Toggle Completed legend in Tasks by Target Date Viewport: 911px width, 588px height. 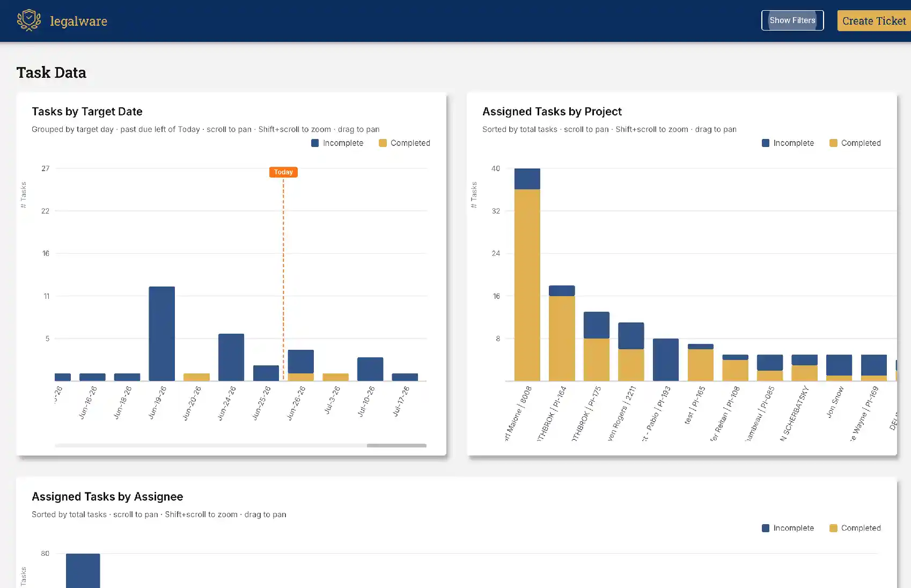pyautogui.click(x=405, y=143)
